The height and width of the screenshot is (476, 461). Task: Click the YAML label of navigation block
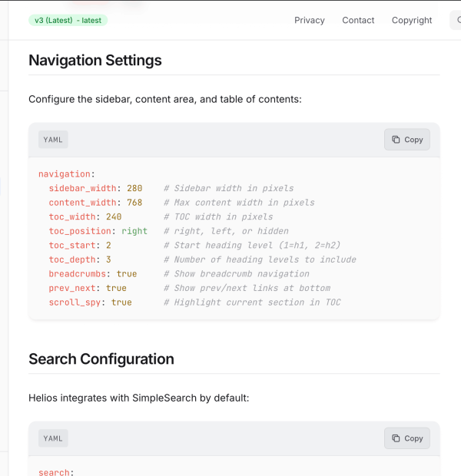[x=53, y=140]
